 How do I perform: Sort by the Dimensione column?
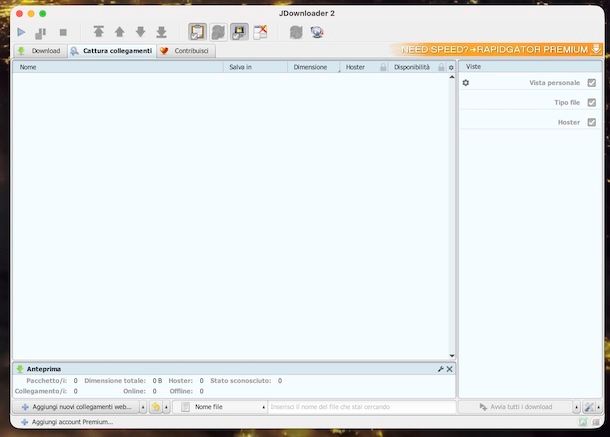point(314,67)
